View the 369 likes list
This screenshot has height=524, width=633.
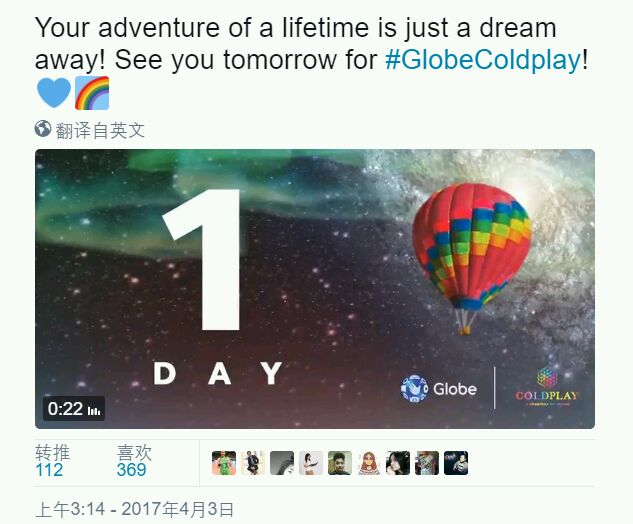134,461
